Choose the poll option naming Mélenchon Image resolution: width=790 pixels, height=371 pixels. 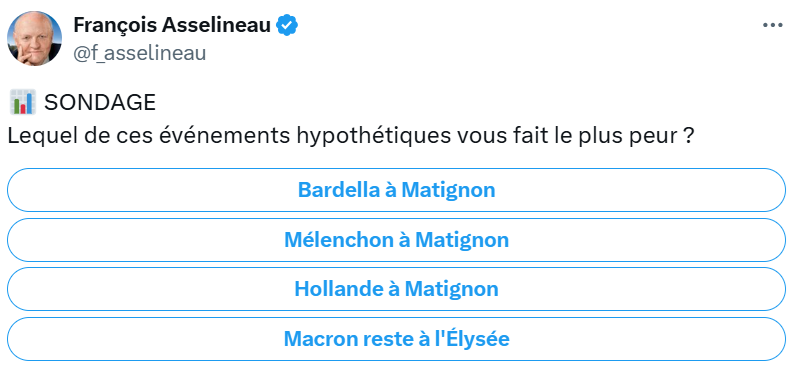pyautogui.click(x=397, y=239)
